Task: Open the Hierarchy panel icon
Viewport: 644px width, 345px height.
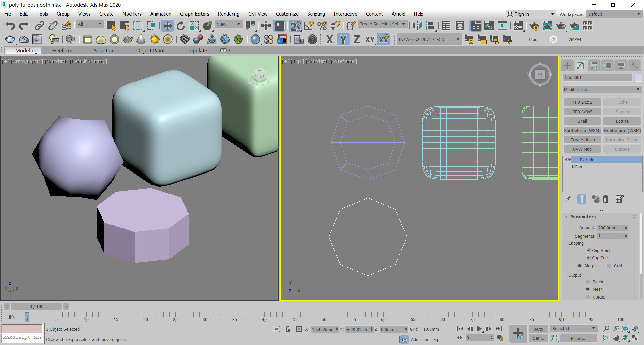Action: (x=594, y=65)
